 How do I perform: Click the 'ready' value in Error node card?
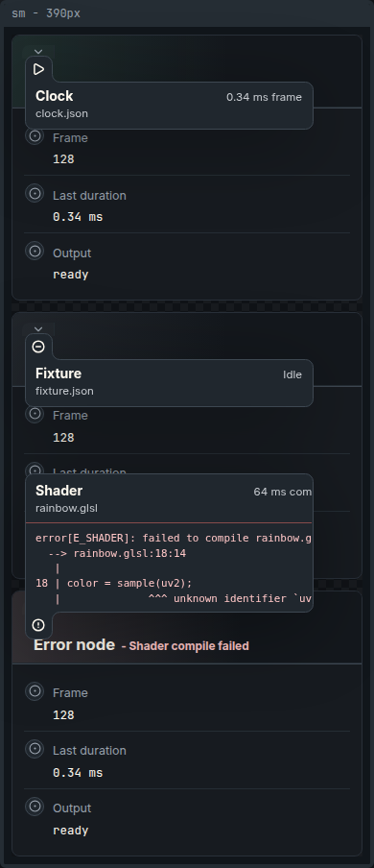[71, 831]
